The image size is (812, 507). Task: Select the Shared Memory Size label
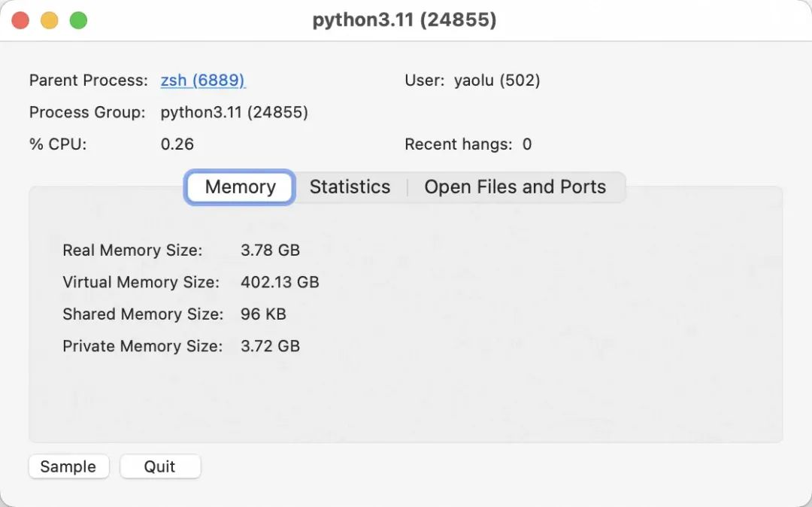[143, 314]
